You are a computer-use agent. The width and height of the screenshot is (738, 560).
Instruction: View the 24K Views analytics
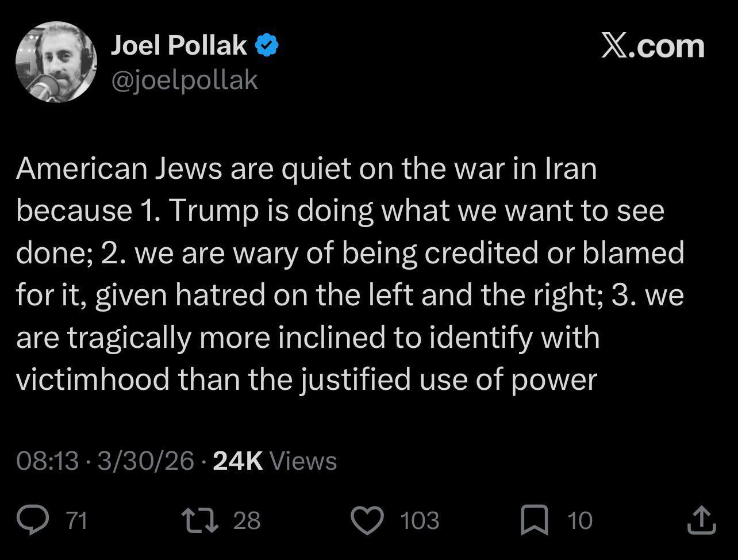pyautogui.click(x=275, y=461)
